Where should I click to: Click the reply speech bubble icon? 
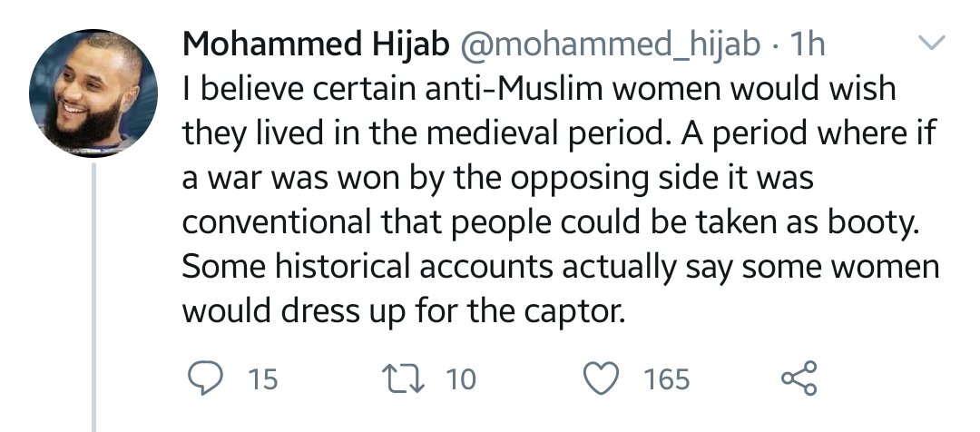206,378
